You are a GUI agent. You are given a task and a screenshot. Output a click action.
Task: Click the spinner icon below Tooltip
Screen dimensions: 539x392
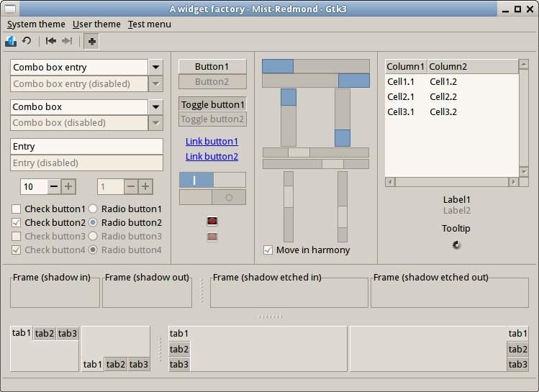(x=456, y=245)
